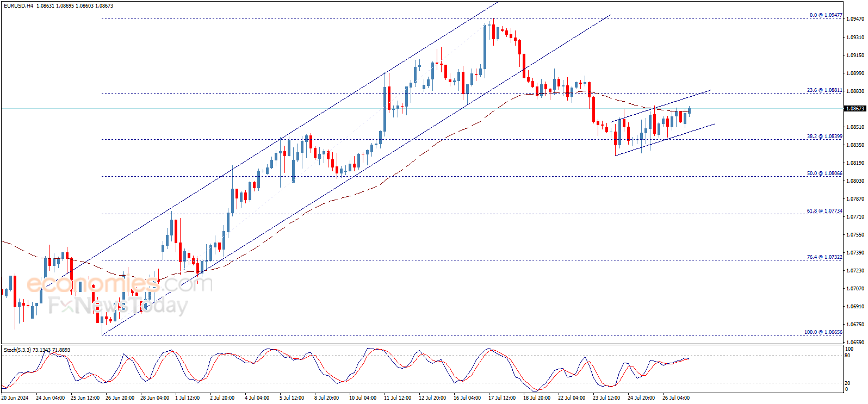The image size is (868, 404).
Task: Click time axis label 28 Jun 04:00
Action: pos(154,398)
